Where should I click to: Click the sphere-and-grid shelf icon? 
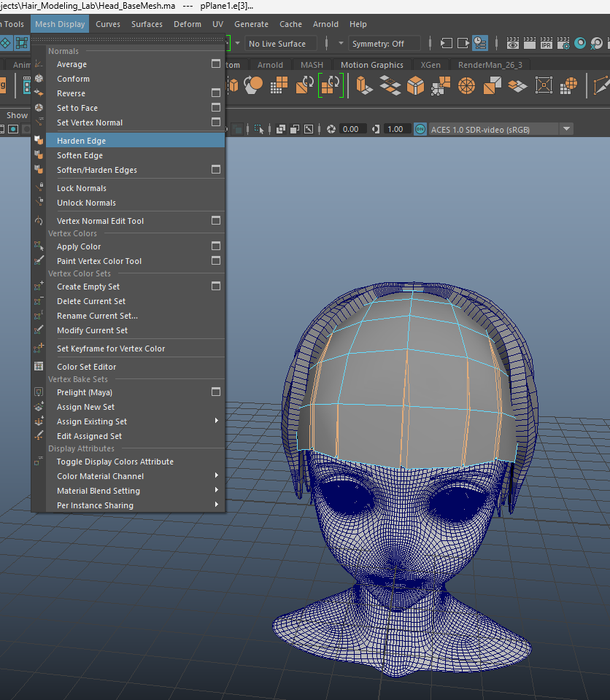(568, 85)
